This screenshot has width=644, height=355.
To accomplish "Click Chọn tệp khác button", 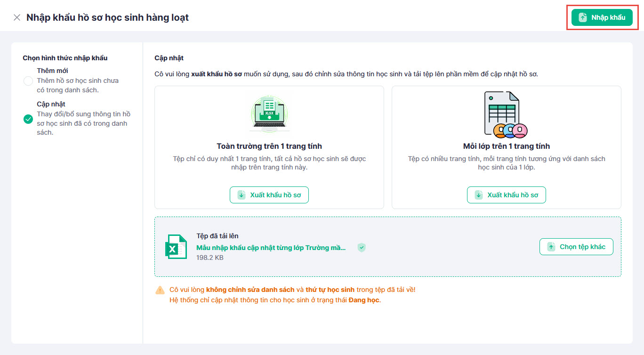I will click(576, 247).
